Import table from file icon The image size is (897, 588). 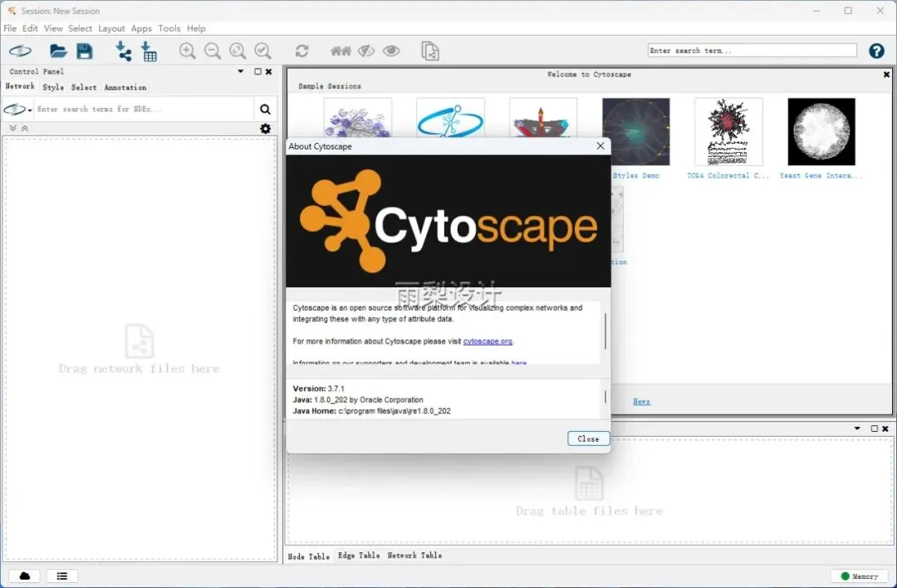pyautogui.click(x=149, y=51)
